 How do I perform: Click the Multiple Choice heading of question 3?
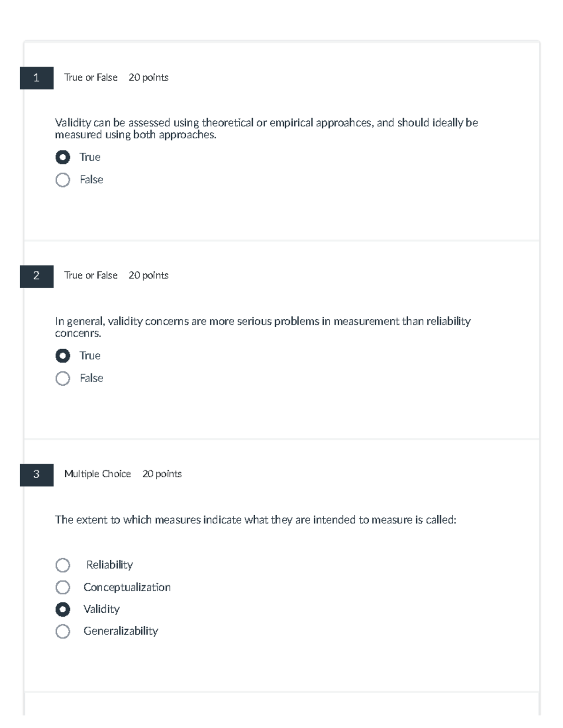click(x=98, y=474)
